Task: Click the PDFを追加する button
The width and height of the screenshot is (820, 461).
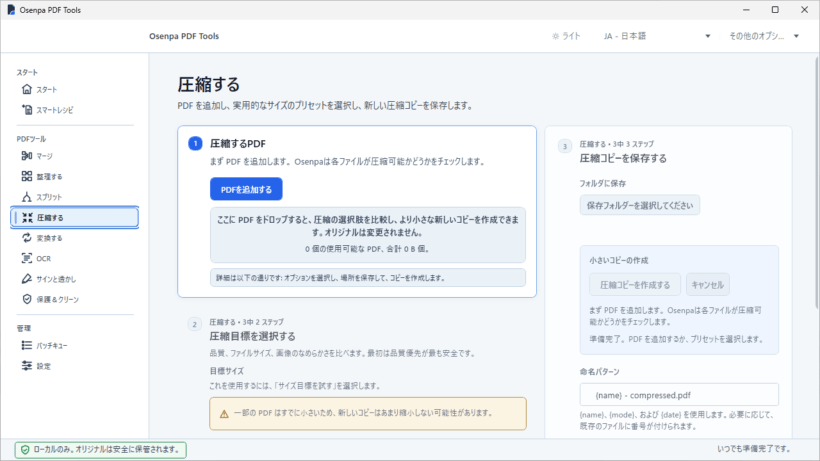Action: (246, 189)
